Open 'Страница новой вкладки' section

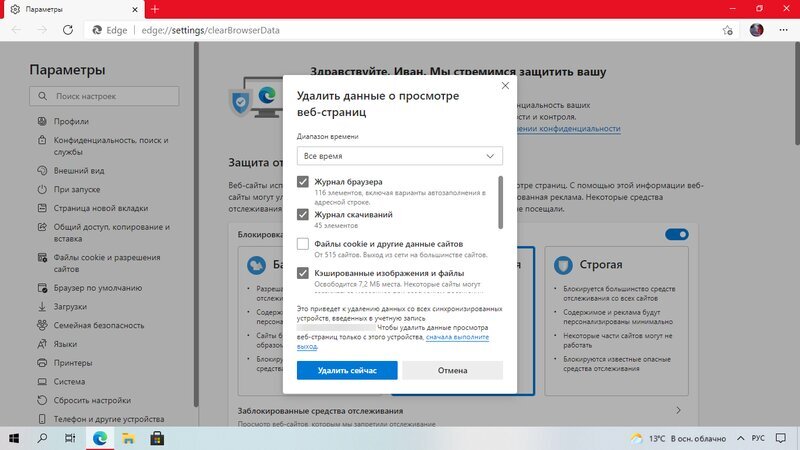(x=101, y=208)
